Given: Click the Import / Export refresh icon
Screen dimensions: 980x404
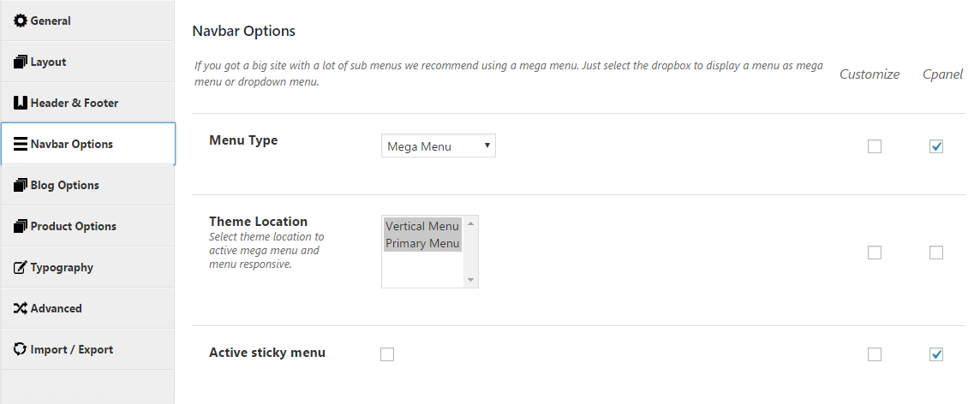Looking at the screenshot, I should pos(21,349).
